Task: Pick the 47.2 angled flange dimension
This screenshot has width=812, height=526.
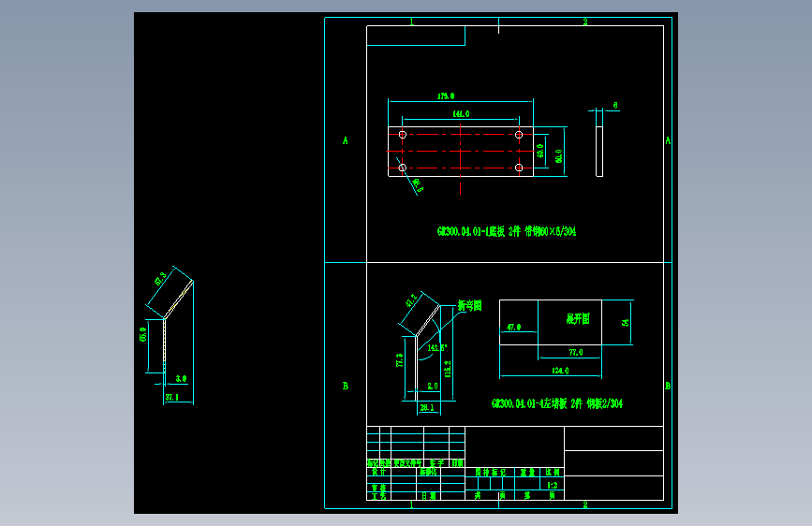Action: 411,300
